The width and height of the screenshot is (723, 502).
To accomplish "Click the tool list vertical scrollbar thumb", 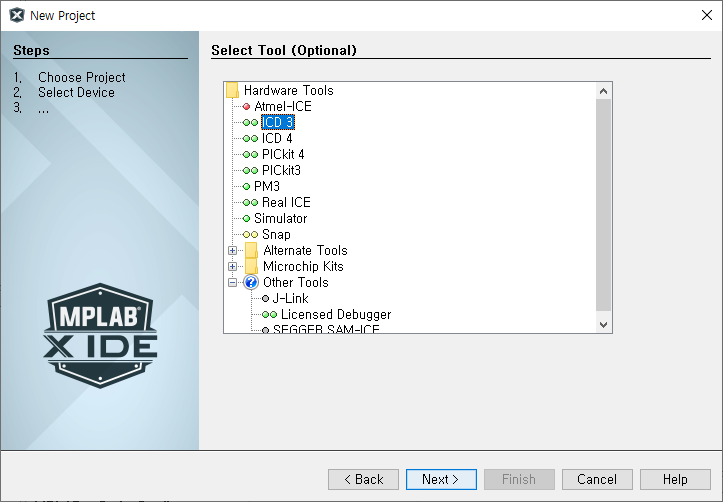I will point(603,205).
